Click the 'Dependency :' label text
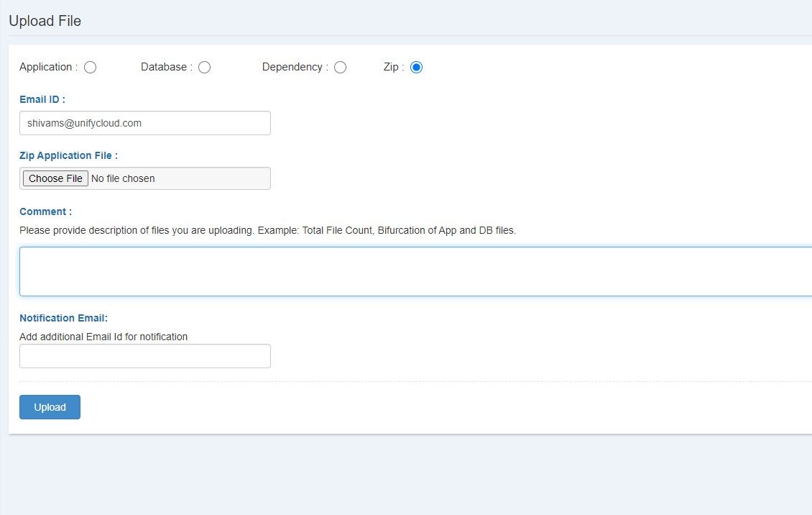Screen dimensions: 812x515 pyautogui.click(x=295, y=67)
